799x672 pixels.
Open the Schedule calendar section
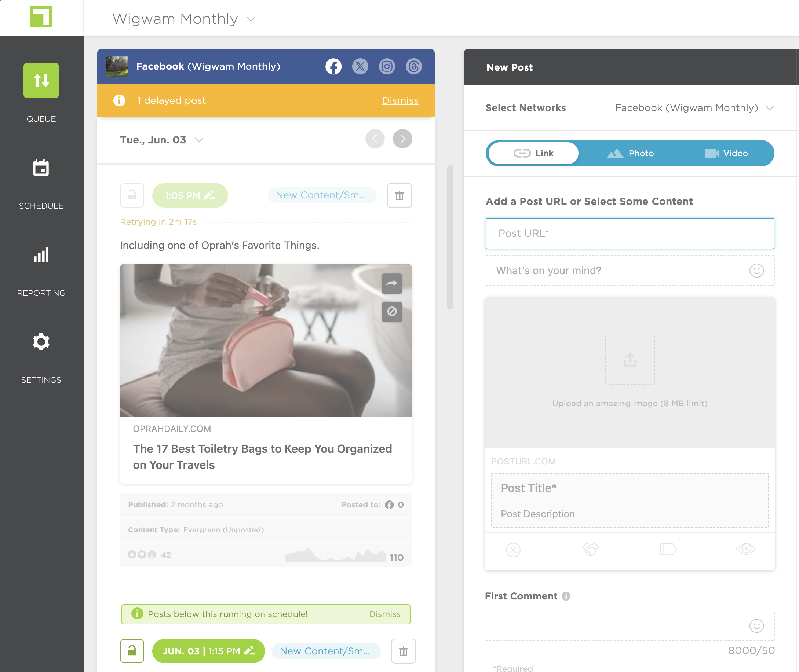pos(41,168)
